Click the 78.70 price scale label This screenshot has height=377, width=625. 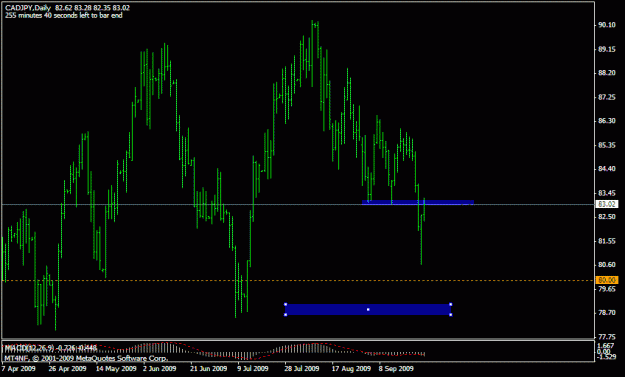606,313
